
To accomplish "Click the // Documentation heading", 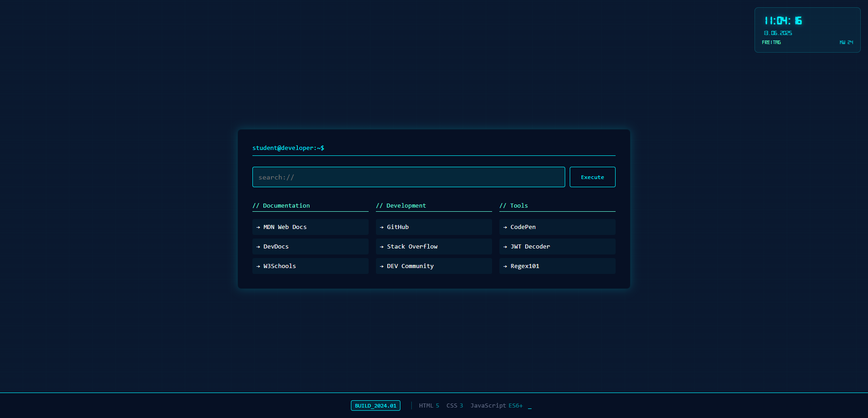I will [281, 206].
